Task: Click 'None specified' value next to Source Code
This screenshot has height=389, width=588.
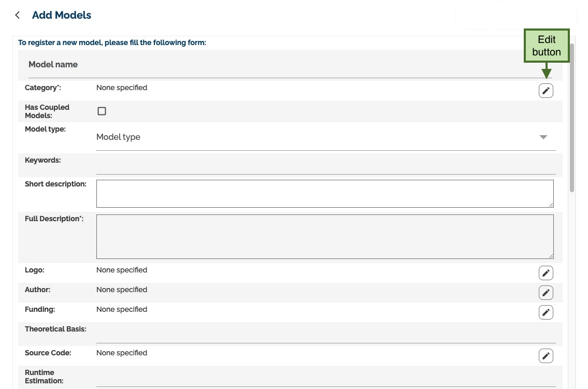Action: pos(122,353)
